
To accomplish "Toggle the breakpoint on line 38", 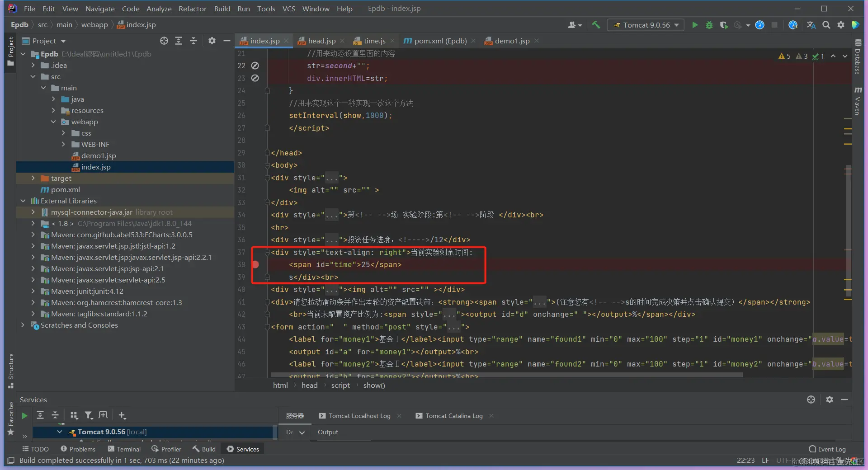I will (x=255, y=264).
